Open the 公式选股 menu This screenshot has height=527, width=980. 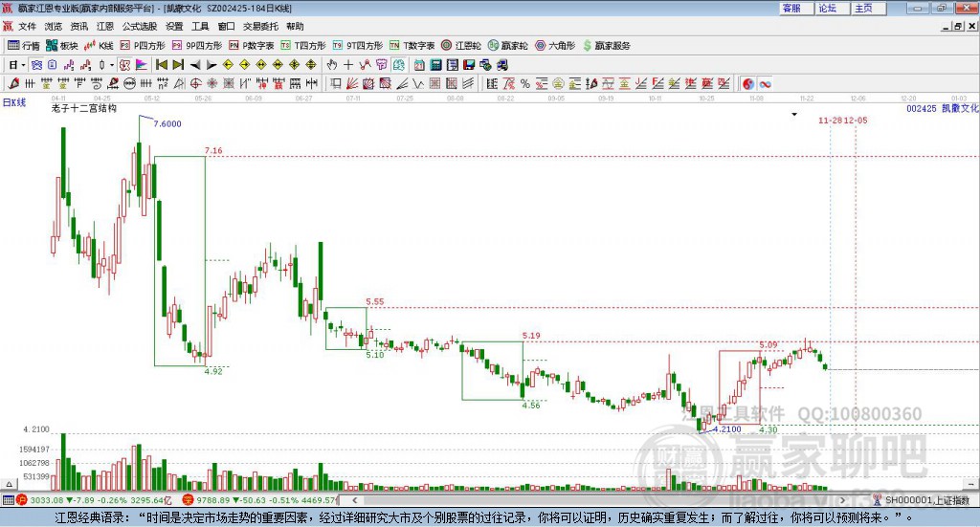[x=140, y=26]
